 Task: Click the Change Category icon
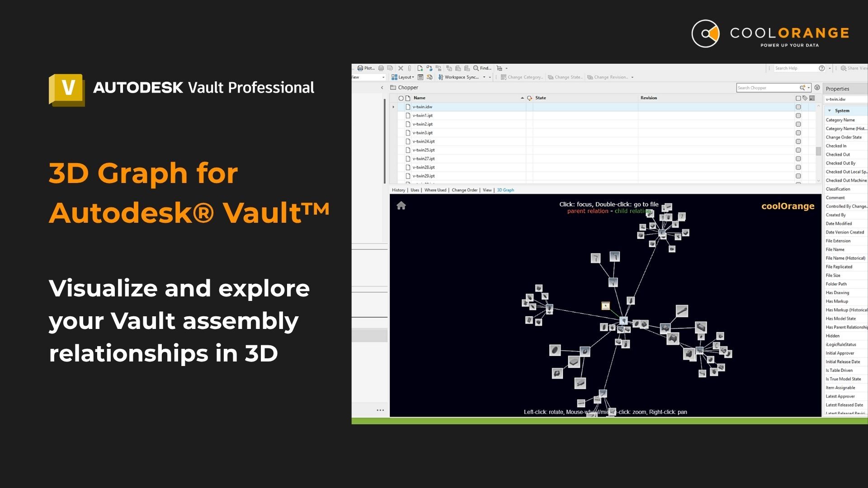504,77
